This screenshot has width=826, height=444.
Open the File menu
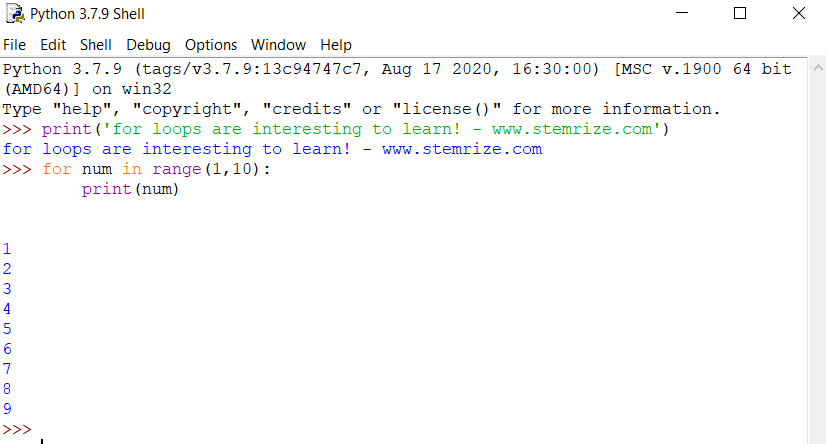[x=14, y=45]
